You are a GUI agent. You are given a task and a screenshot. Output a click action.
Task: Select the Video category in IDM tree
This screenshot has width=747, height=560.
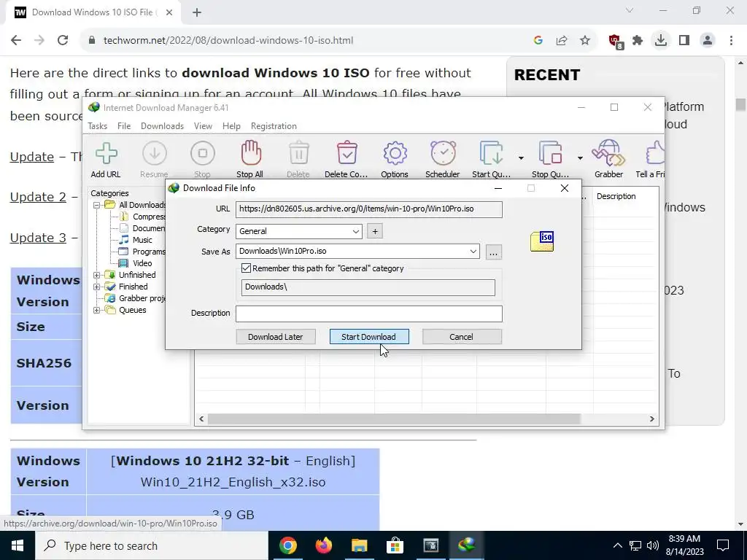(x=135, y=263)
